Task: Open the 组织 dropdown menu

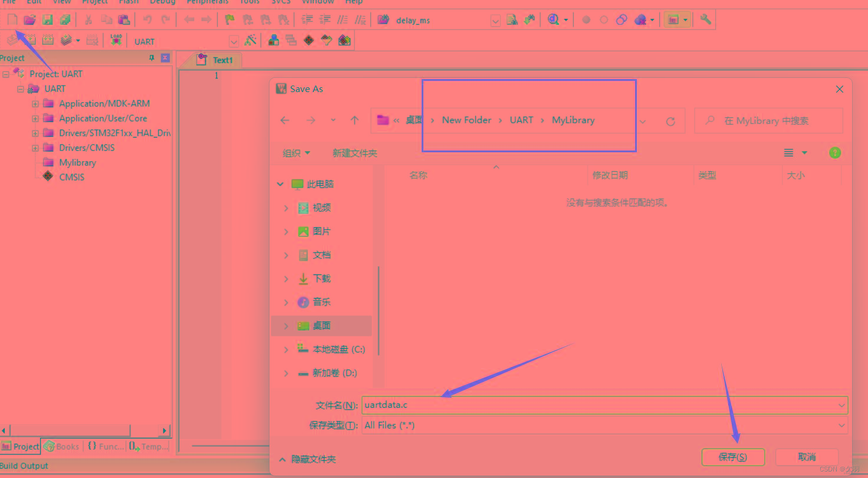Action: [x=296, y=153]
